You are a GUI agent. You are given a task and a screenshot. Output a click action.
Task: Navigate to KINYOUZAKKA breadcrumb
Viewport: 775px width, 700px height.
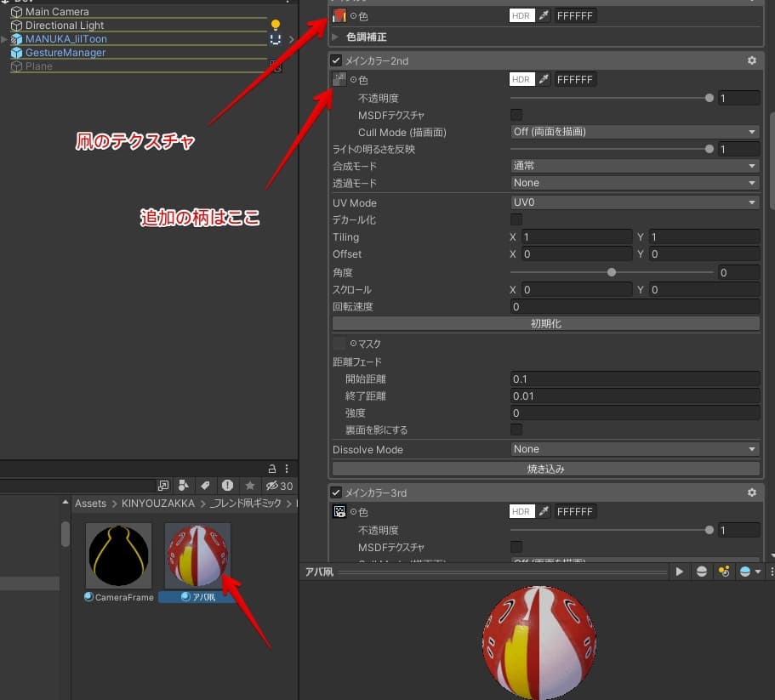point(158,504)
